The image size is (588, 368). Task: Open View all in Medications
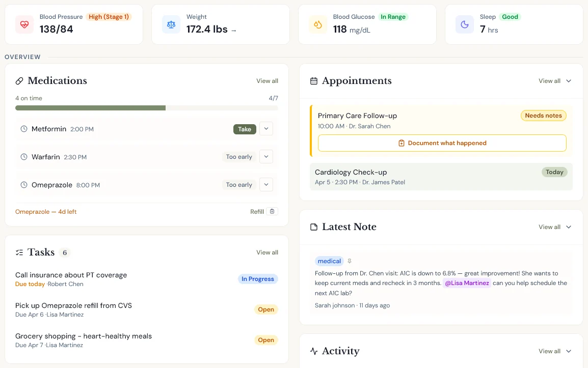268,81
